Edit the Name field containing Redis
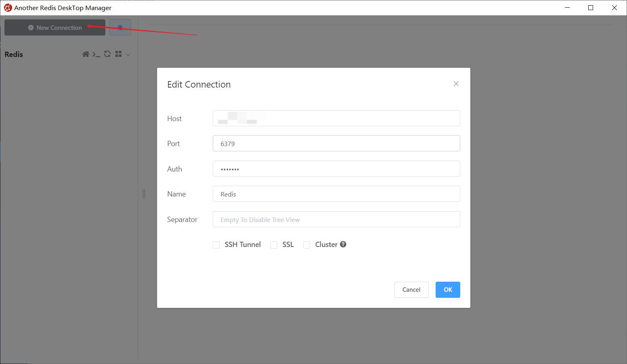Image resolution: width=627 pixels, height=364 pixels. [x=336, y=194]
